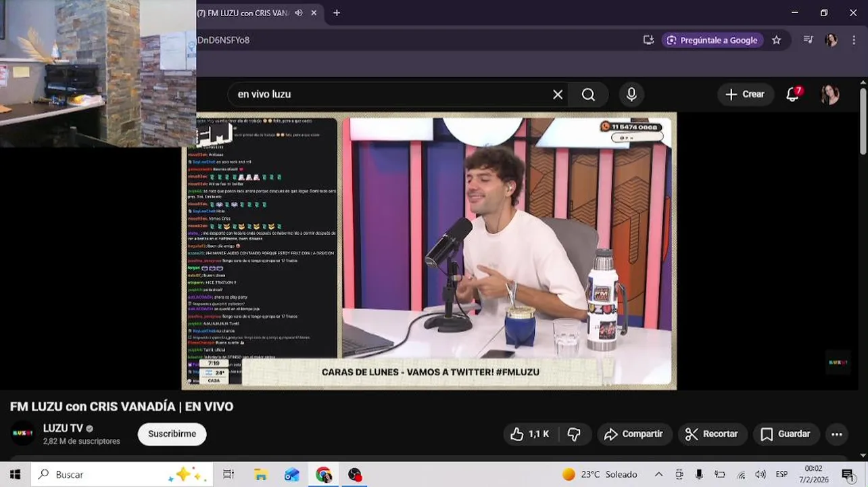The width and height of the screenshot is (868, 487).
Task: Open the LUZU TV channel name link
Action: coord(63,428)
